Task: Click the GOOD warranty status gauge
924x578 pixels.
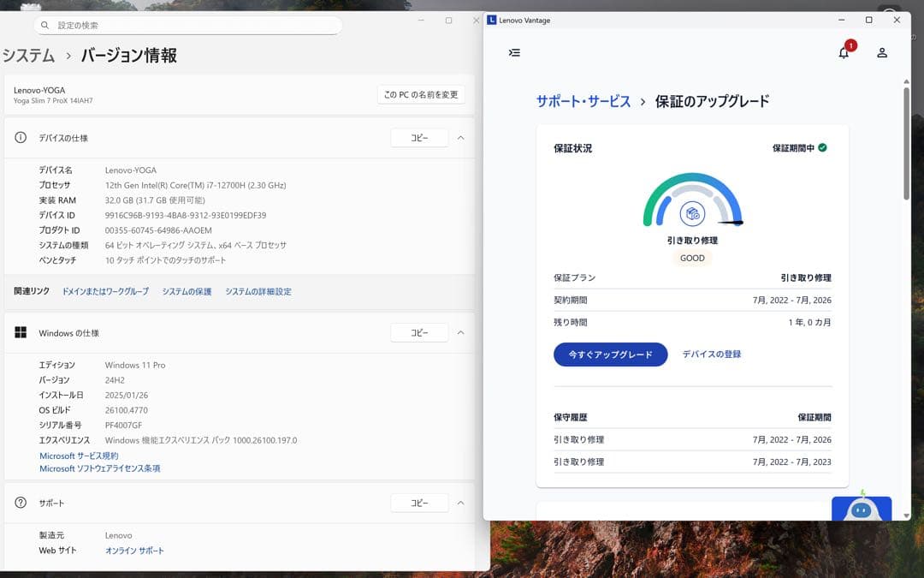Action: coord(691,258)
